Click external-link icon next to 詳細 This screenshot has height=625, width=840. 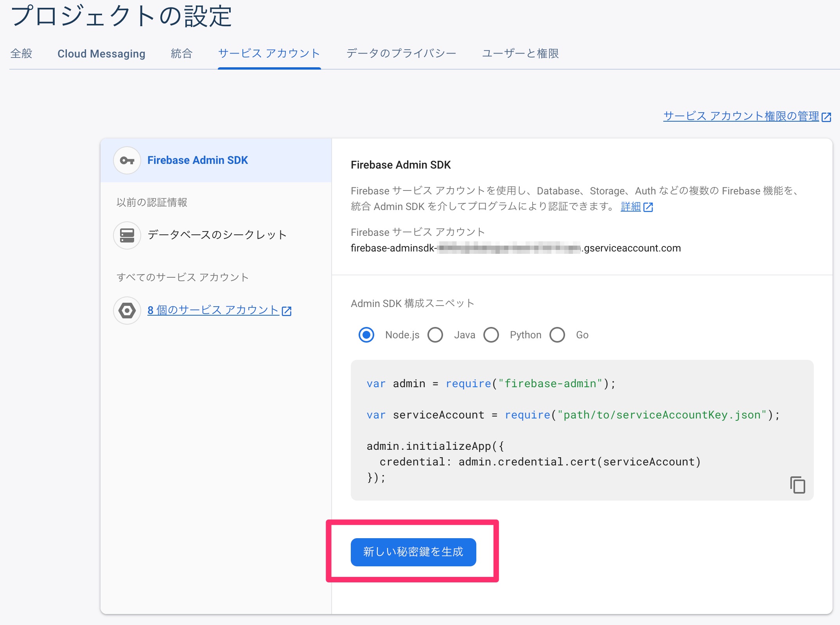pyautogui.click(x=648, y=207)
